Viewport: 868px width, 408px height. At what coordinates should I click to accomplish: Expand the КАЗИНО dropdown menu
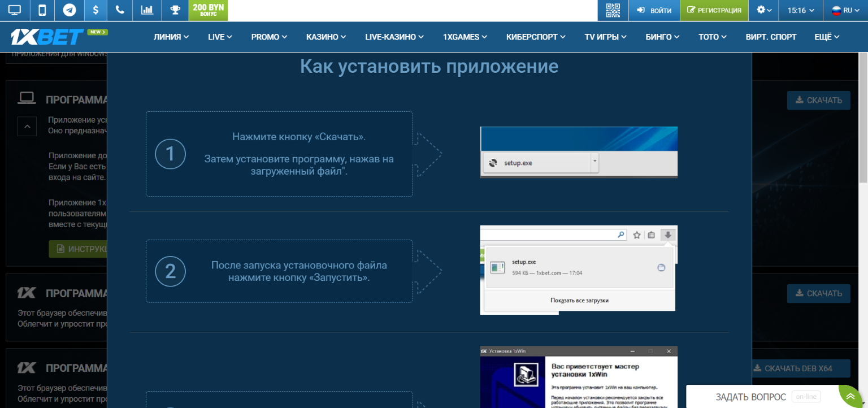click(x=325, y=36)
